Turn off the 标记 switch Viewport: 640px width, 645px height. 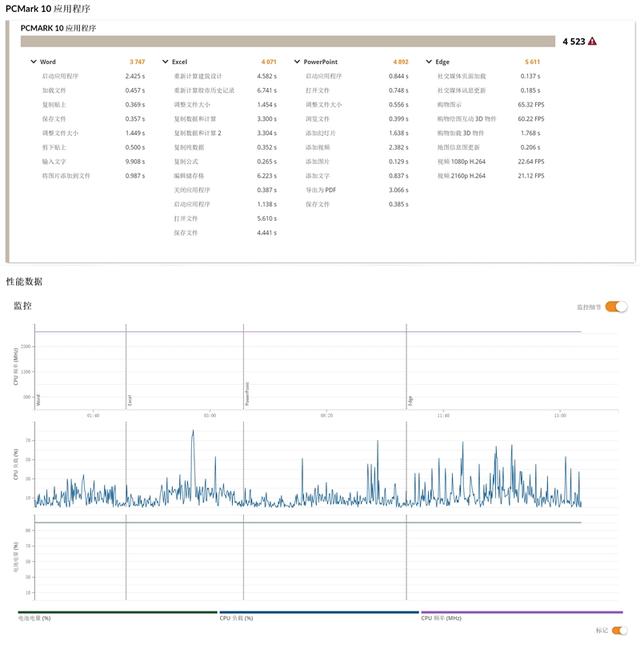[x=619, y=631]
